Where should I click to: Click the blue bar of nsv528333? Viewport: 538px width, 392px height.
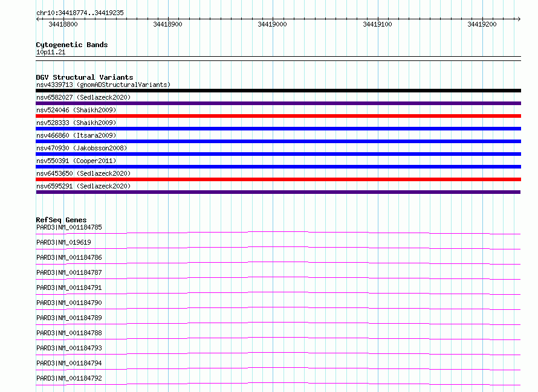(278, 129)
